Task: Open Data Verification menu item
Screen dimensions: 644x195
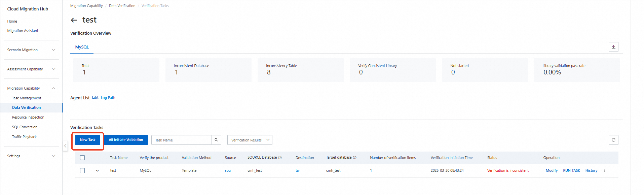Action: coord(26,107)
